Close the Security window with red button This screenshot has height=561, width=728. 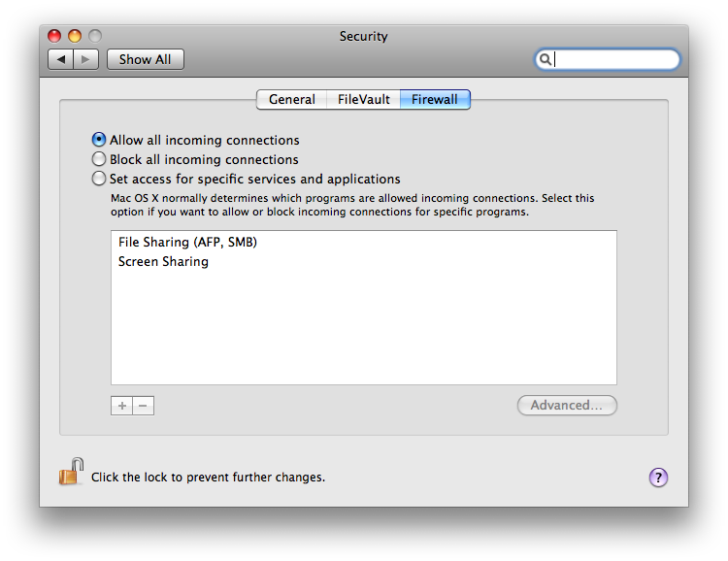point(54,36)
